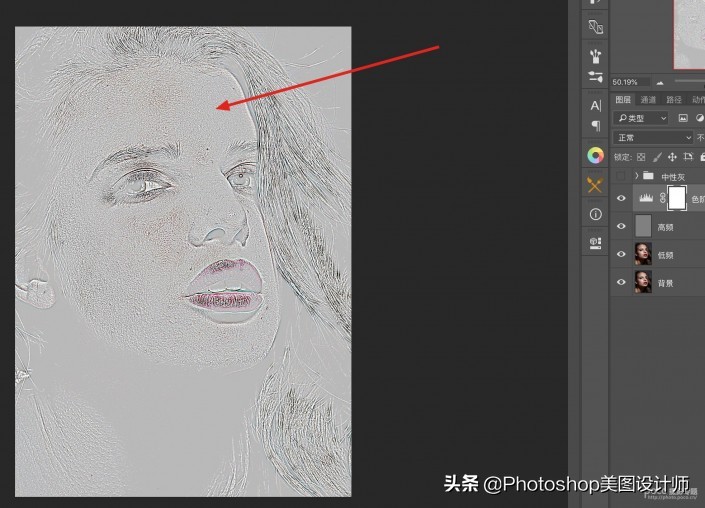Screen dimensions: 705x508
Task: Hide the 低频 layer
Action: pyautogui.click(x=622, y=255)
